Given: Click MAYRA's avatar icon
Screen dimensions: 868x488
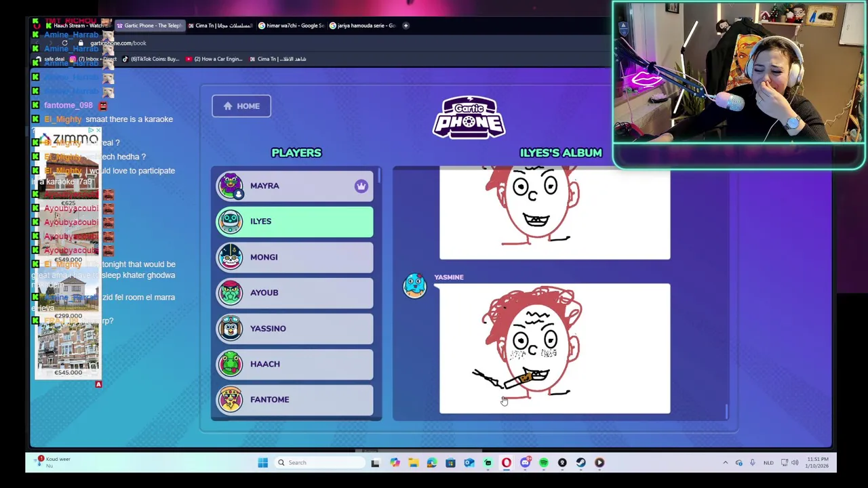Looking at the screenshot, I should 231,186.
